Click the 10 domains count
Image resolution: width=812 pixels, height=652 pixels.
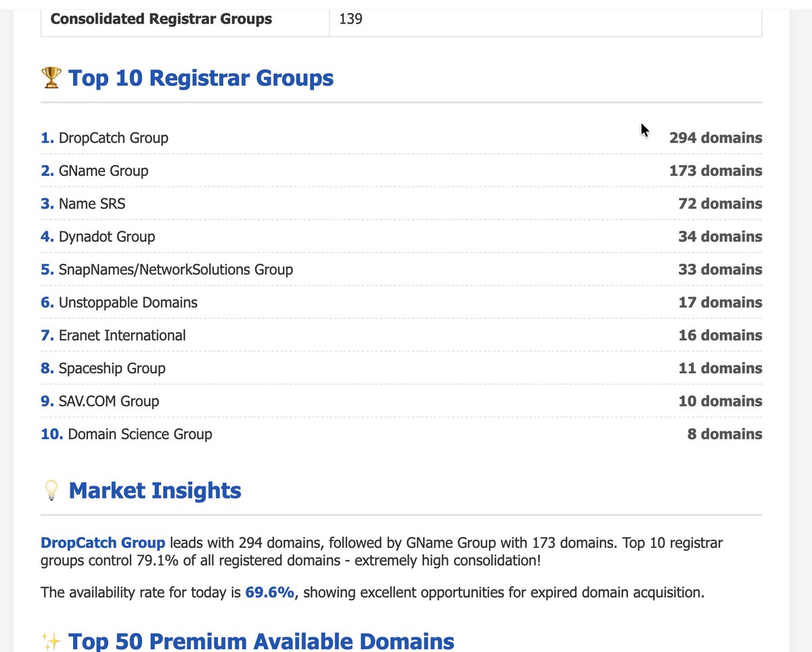tap(720, 402)
